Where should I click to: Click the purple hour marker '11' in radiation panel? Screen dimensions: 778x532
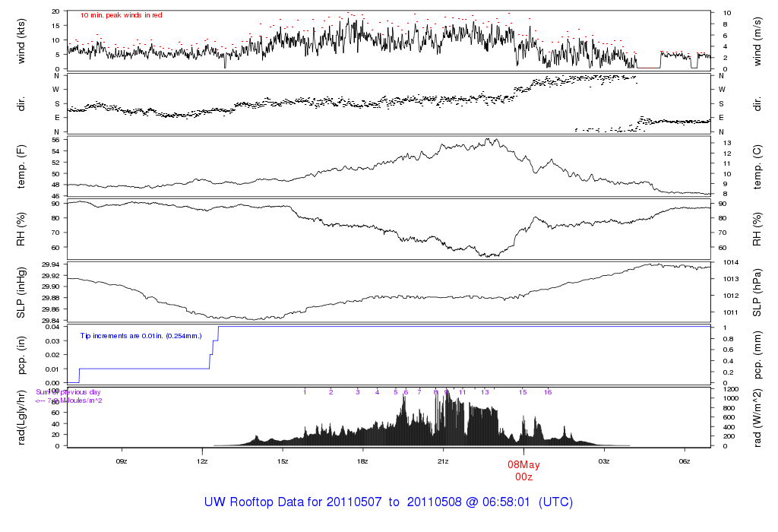pyautogui.click(x=463, y=392)
